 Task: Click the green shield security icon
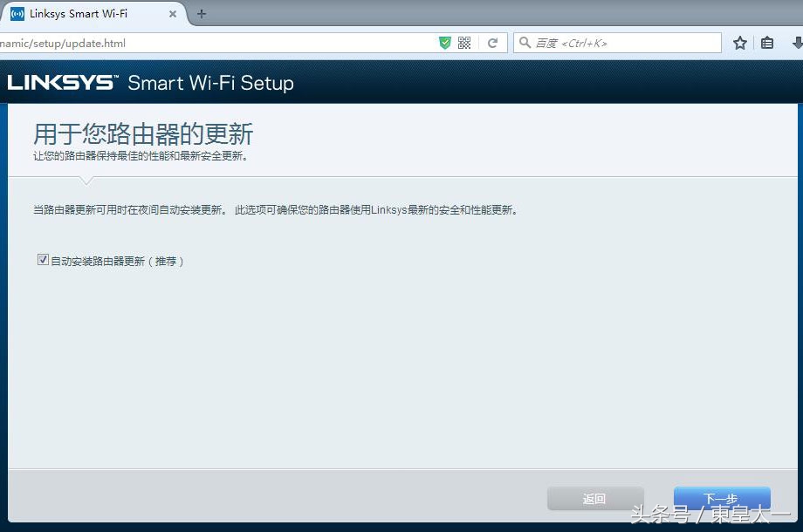(x=444, y=42)
